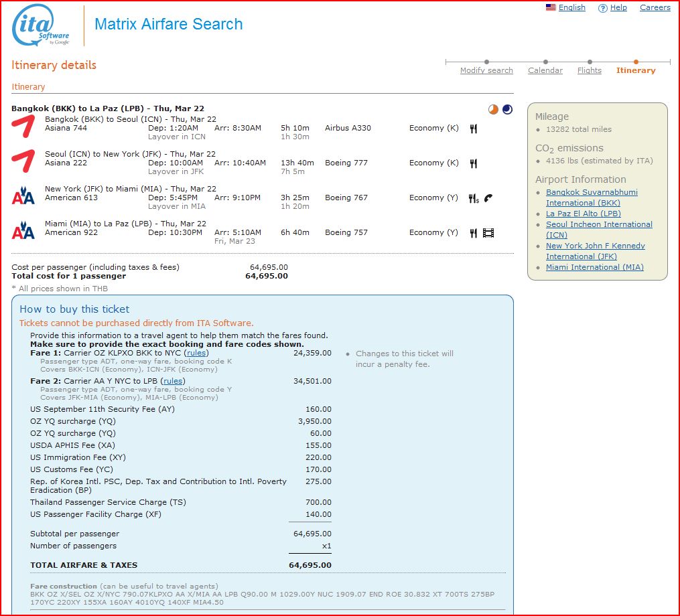Click the orange partial-circle itinerary icon
The image size is (680, 616).
493,109
